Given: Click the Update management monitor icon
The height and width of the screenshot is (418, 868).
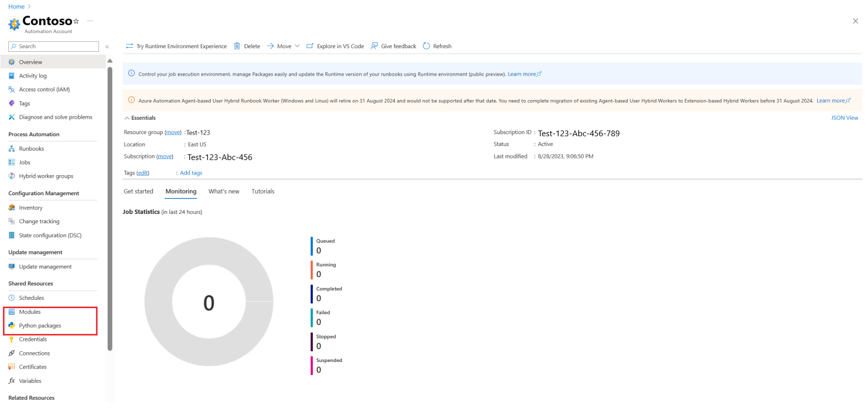Looking at the screenshot, I should coord(12,267).
